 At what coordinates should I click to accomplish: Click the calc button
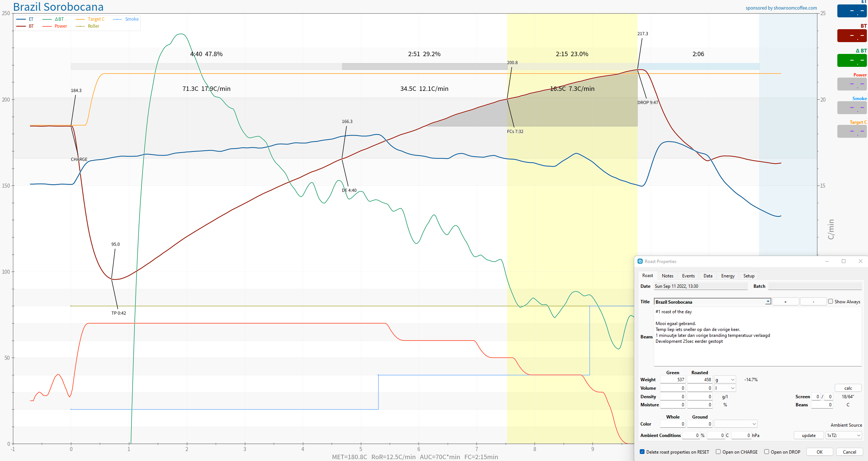(848, 388)
